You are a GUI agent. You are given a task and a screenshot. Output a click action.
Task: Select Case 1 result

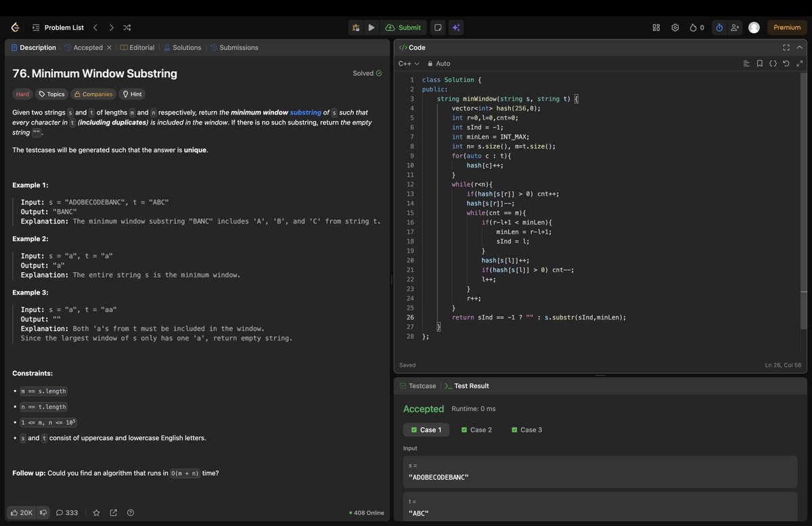426,430
